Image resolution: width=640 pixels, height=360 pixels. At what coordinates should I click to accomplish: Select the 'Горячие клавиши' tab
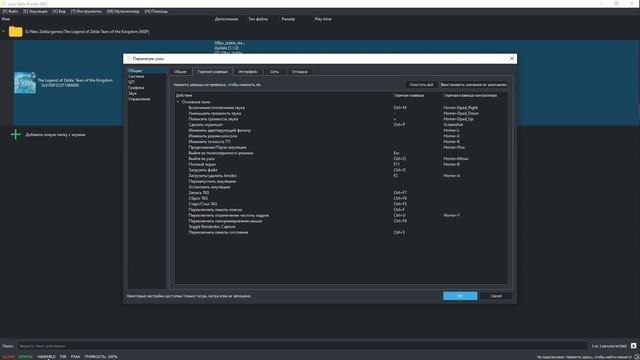coord(212,71)
